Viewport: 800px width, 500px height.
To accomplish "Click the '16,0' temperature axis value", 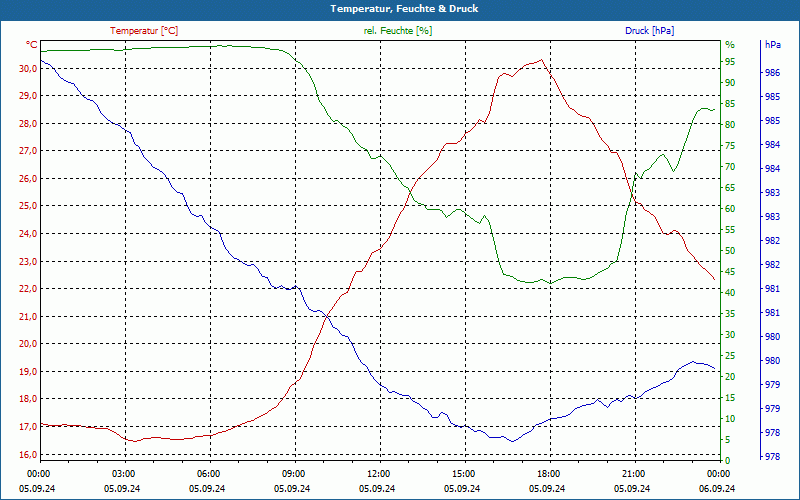I will 29,455.
